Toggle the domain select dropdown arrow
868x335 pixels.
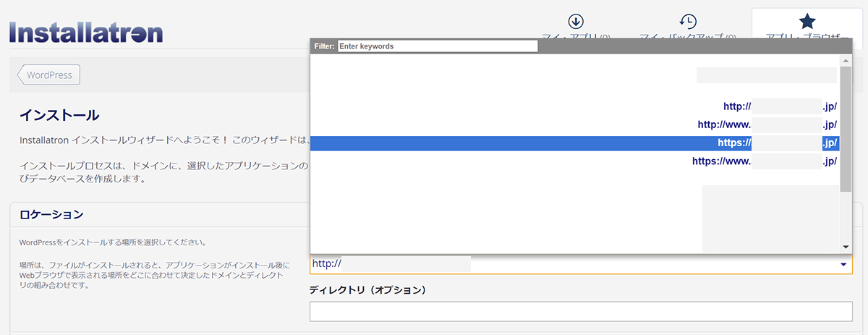coord(843,264)
